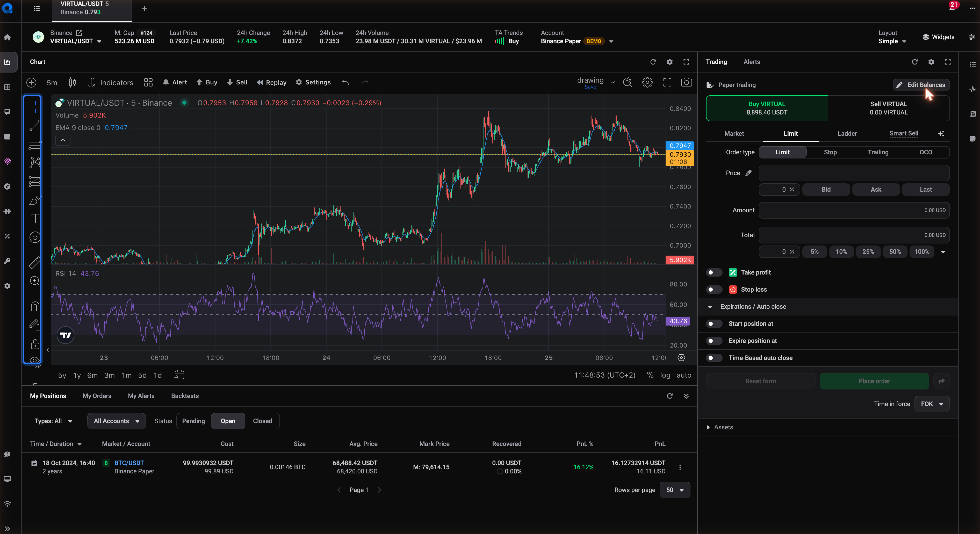
Task: Go to home in left sidebar
Action: [7, 37]
